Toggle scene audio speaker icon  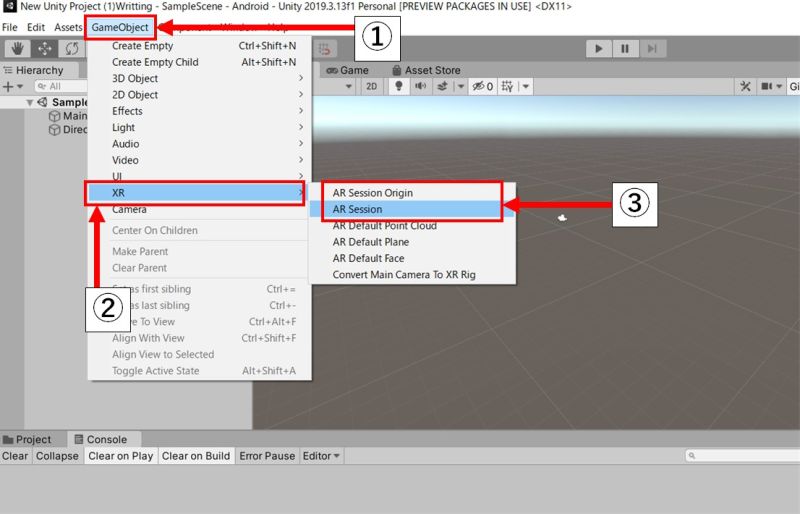[420, 86]
